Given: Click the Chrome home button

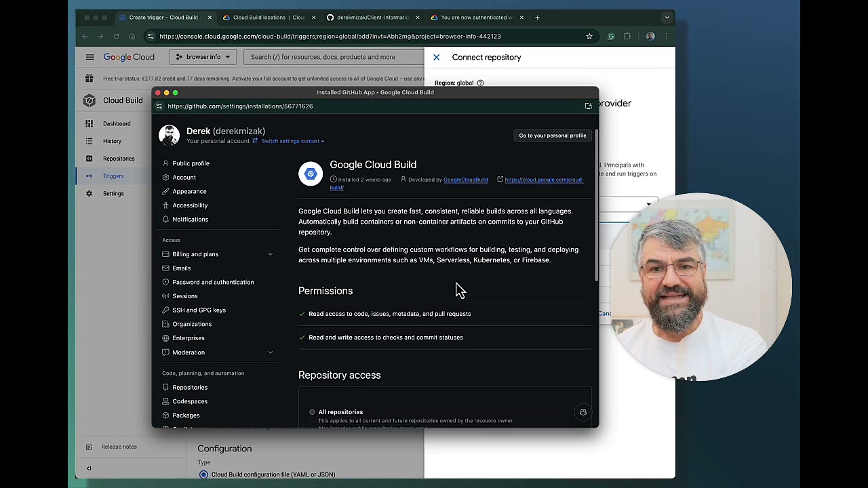Looking at the screenshot, I should click(132, 37).
